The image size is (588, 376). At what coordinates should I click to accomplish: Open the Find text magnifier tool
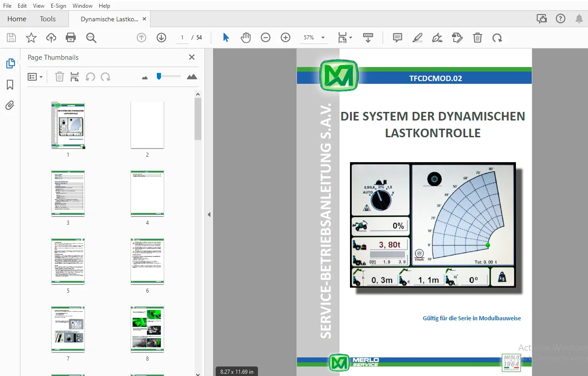point(91,38)
